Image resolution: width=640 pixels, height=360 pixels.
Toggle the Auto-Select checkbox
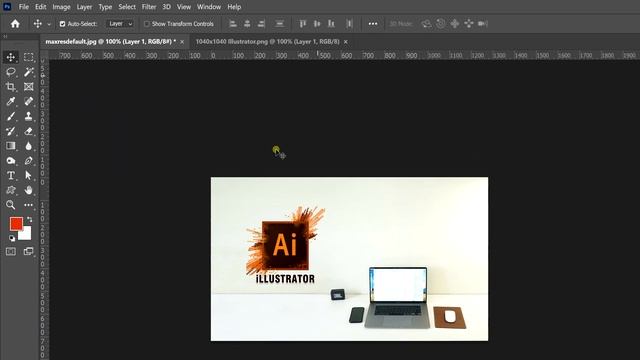point(62,24)
